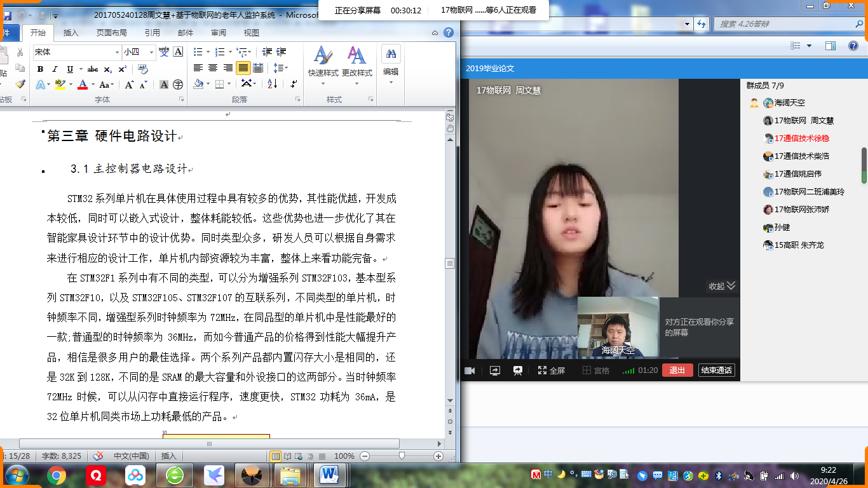The image size is (868, 488).
Task: Click the zoom slider in status bar
Action: click(x=402, y=456)
